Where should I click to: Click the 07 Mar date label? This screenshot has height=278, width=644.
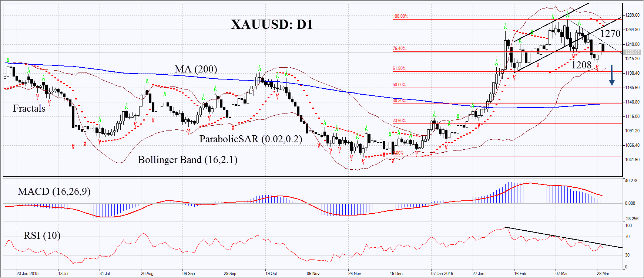pos(561,274)
